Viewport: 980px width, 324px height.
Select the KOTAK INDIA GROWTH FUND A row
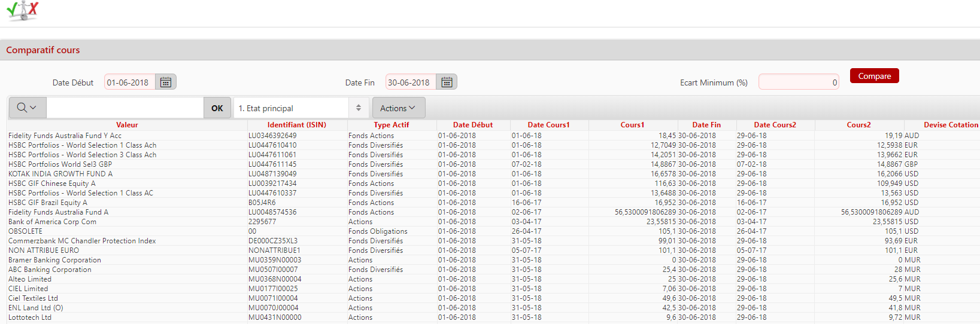point(60,174)
